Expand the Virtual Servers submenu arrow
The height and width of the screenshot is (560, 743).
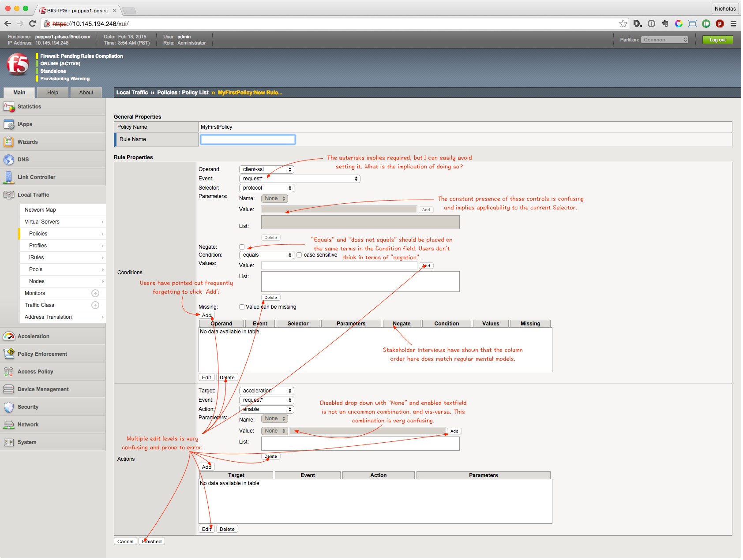[103, 222]
